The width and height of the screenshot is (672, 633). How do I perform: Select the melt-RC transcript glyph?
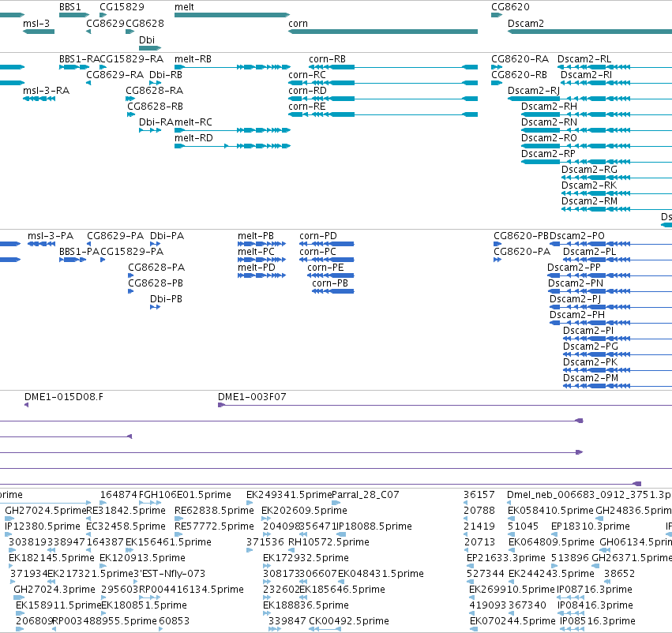(232, 130)
